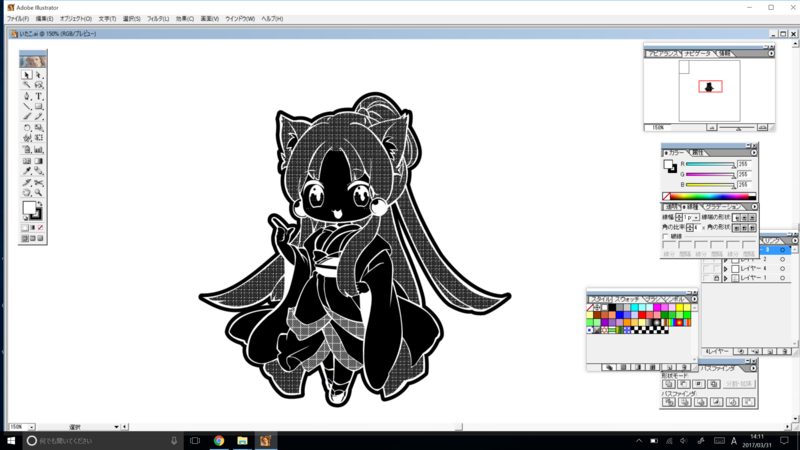Choose the Column Graph tool

pos(39,149)
